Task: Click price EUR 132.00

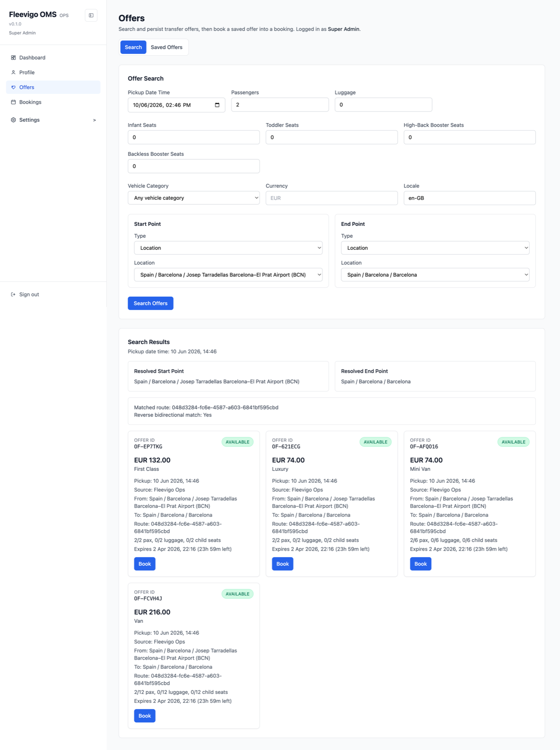Action: point(152,460)
